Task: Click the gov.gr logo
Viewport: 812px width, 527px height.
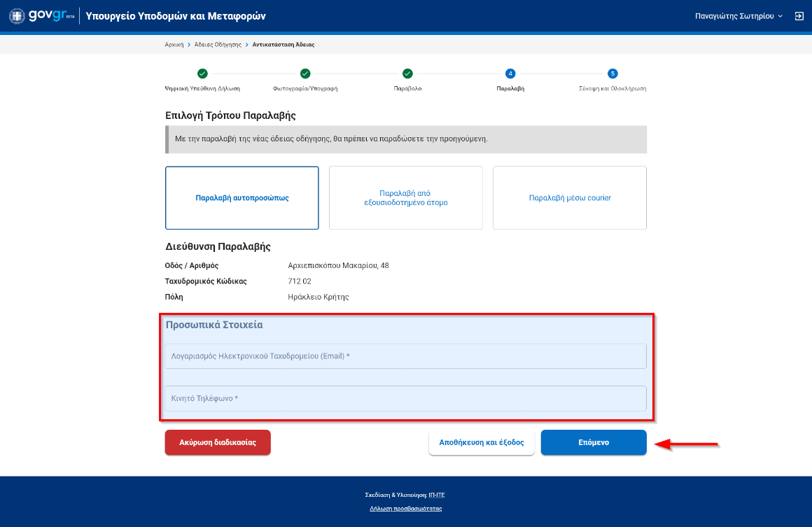Action: (x=41, y=15)
